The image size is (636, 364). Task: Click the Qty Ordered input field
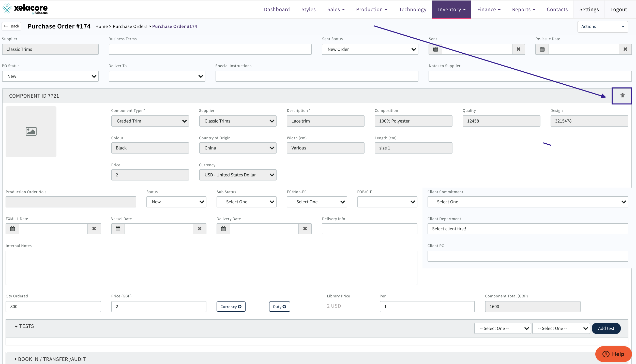[53, 307]
